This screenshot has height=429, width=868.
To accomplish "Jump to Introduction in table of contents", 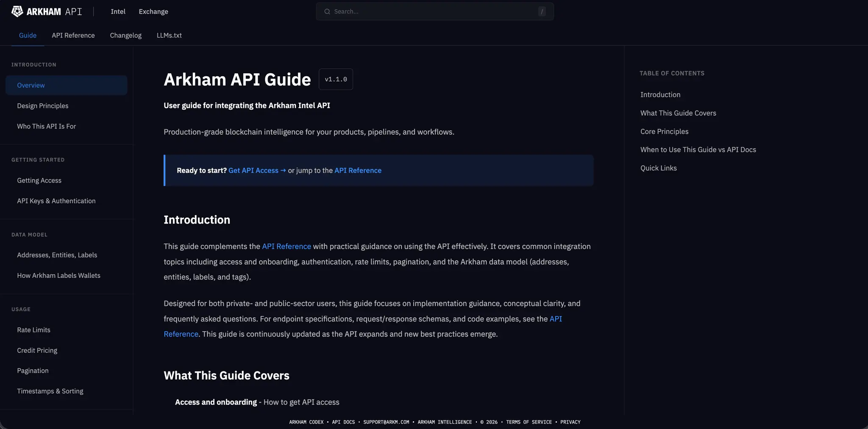I will (660, 94).
